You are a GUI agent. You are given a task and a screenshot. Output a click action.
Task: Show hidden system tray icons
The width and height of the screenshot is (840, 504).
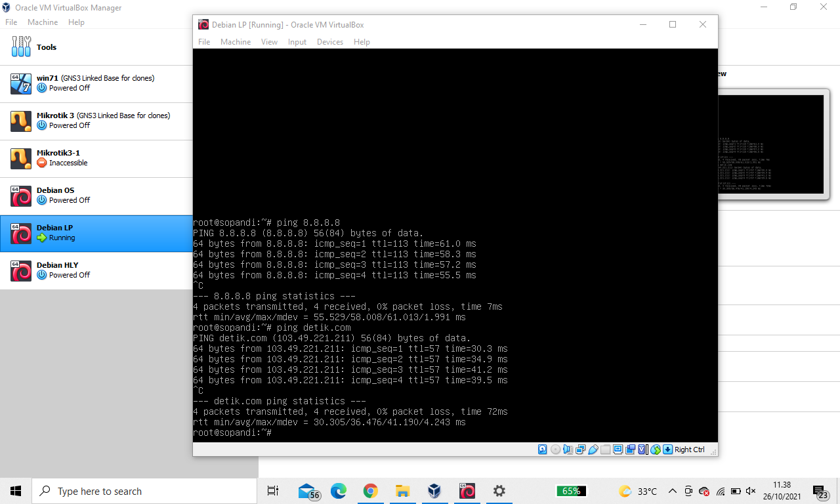[673, 491]
